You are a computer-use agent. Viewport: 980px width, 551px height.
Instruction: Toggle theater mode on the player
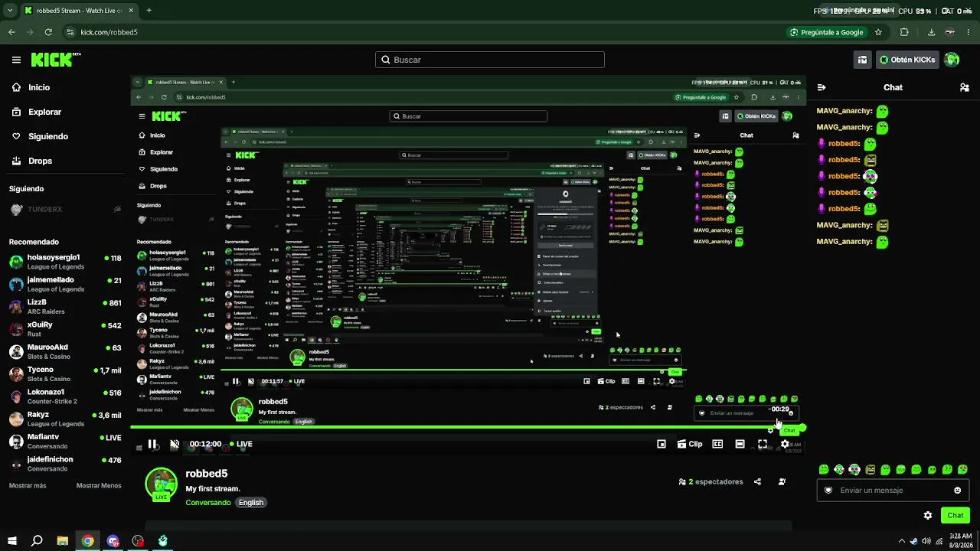tap(740, 444)
